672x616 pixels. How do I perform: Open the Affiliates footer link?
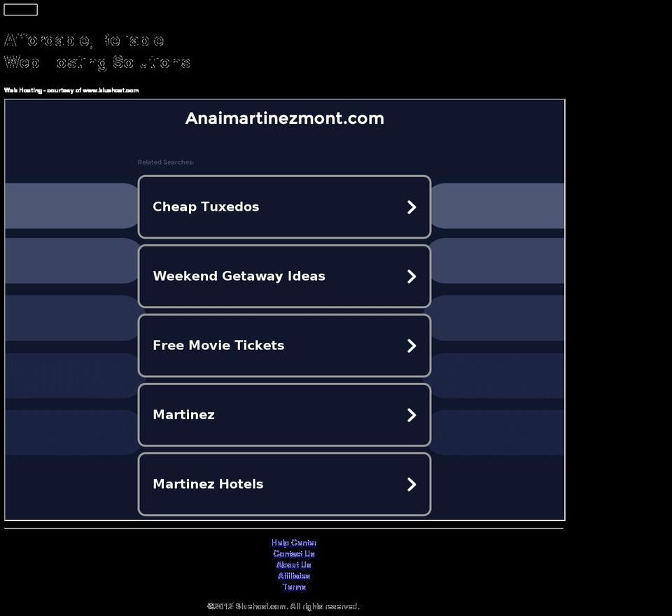[294, 575]
